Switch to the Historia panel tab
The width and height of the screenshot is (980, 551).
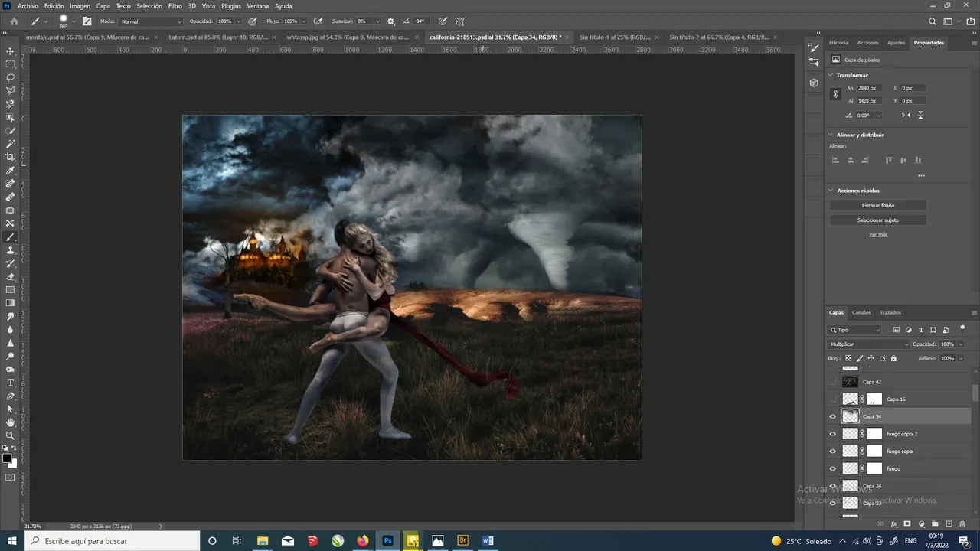[x=839, y=43]
